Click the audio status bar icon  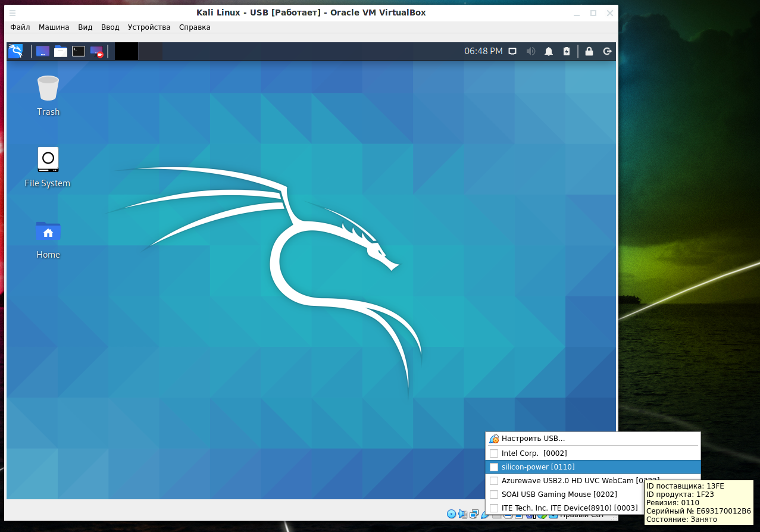pyautogui.click(x=462, y=514)
